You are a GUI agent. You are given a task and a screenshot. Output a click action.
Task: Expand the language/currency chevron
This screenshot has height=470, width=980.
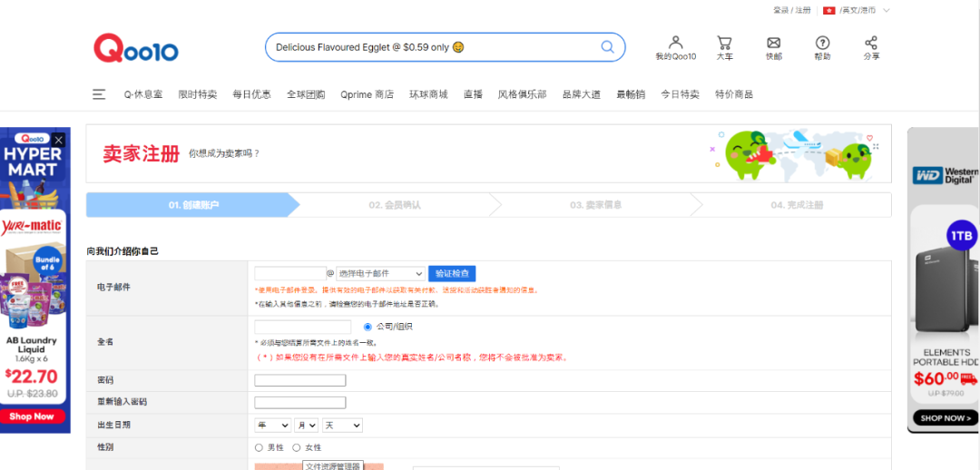click(x=887, y=10)
